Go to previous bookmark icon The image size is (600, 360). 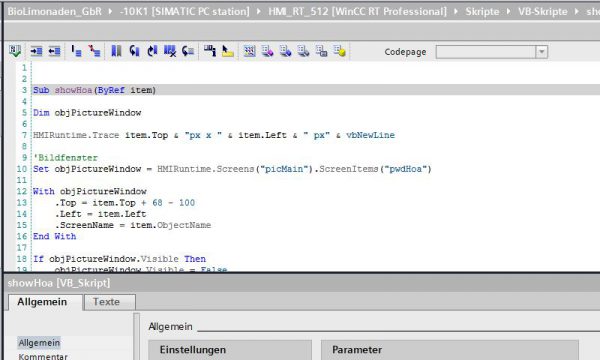(x=134, y=51)
